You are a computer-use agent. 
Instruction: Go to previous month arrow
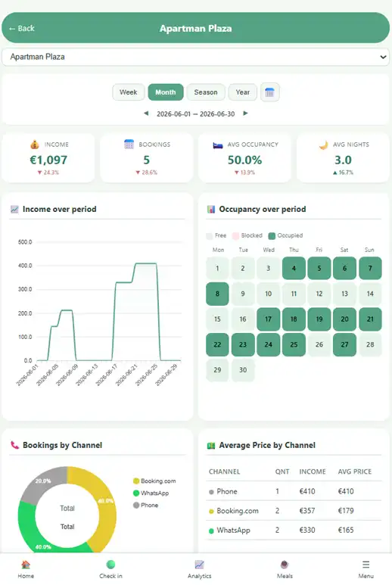(146, 114)
